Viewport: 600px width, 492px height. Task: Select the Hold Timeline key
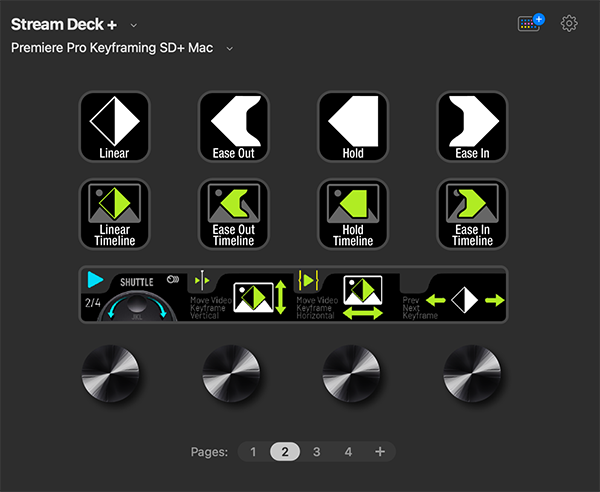353,214
